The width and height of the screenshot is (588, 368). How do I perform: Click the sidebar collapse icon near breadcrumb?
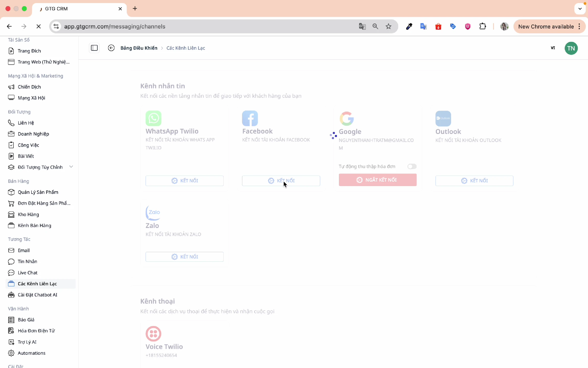coord(94,48)
